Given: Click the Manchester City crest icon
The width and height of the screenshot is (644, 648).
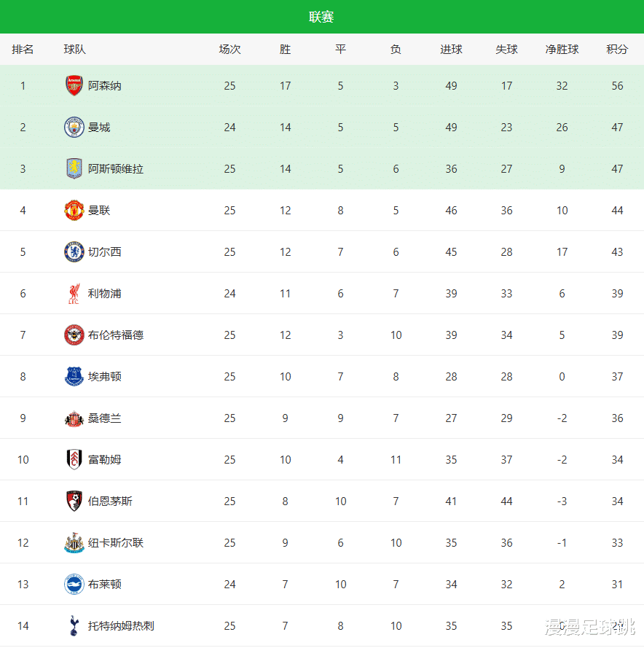Looking at the screenshot, I should (74, 128).
